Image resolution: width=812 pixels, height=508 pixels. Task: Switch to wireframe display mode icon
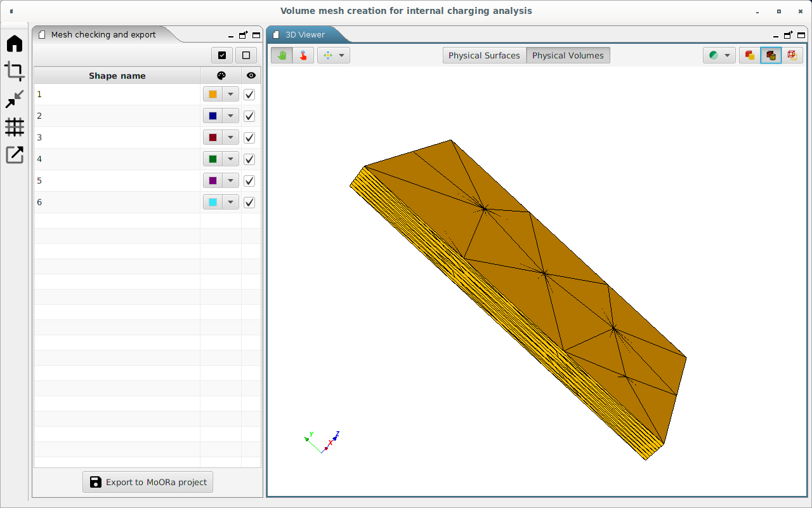792,55
